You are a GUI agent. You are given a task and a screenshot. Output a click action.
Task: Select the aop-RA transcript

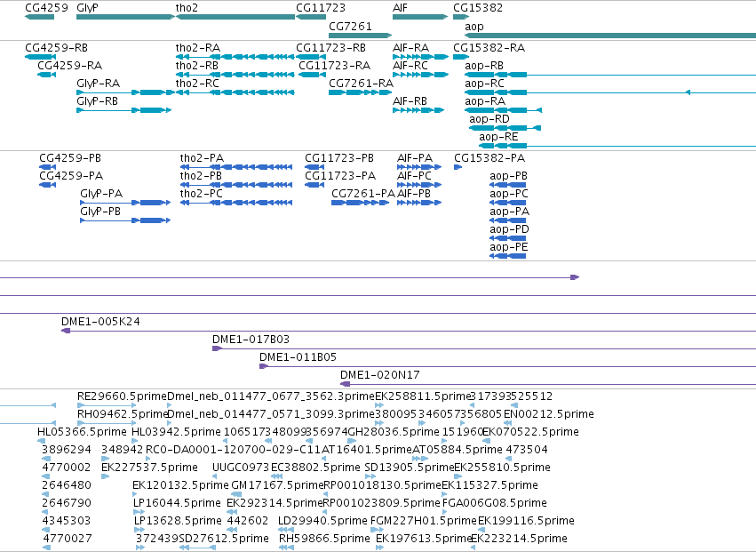[x=504, y=110]
